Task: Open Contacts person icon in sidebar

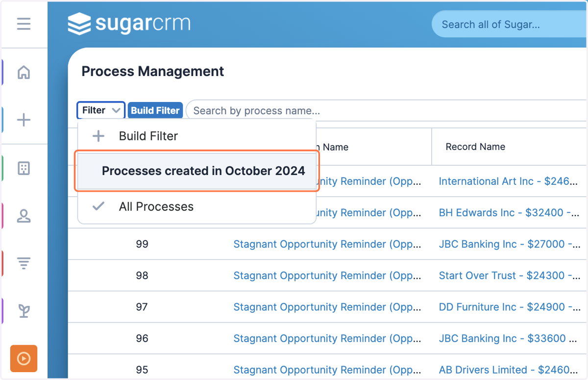Action: pos(24,216)
